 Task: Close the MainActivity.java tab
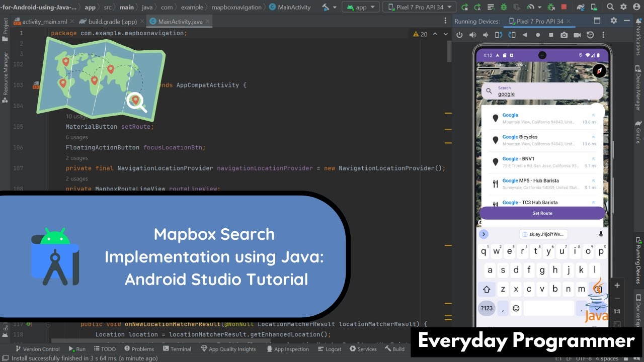(207, 22)
